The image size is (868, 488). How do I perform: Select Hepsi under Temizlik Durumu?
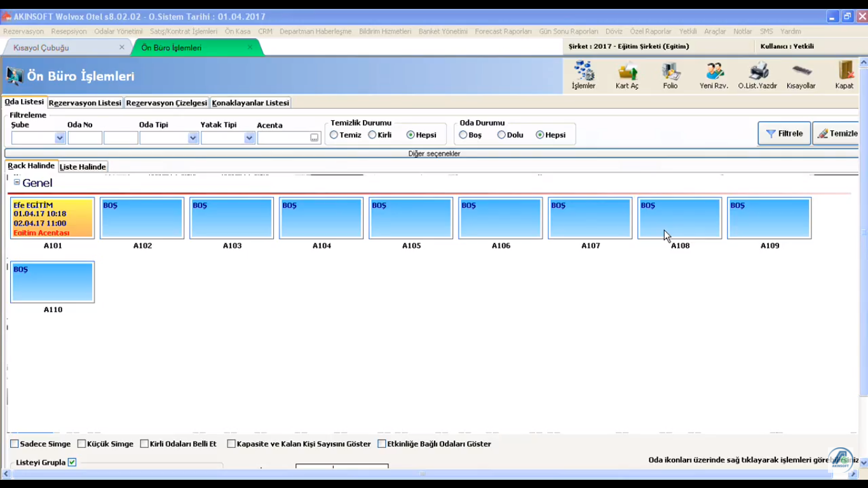(x=410, y=135)
